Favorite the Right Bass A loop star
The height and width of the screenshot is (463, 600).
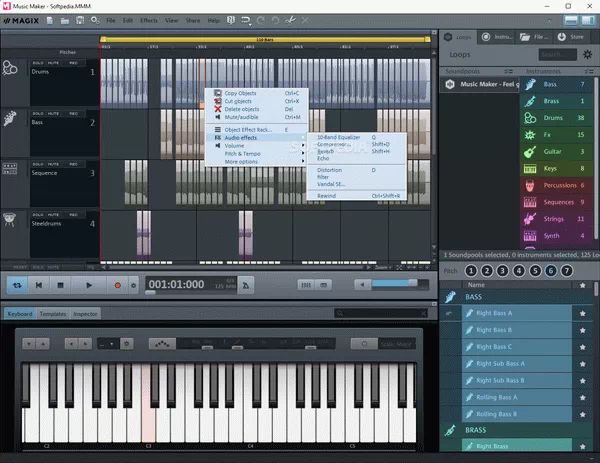(x=582, y=313)
